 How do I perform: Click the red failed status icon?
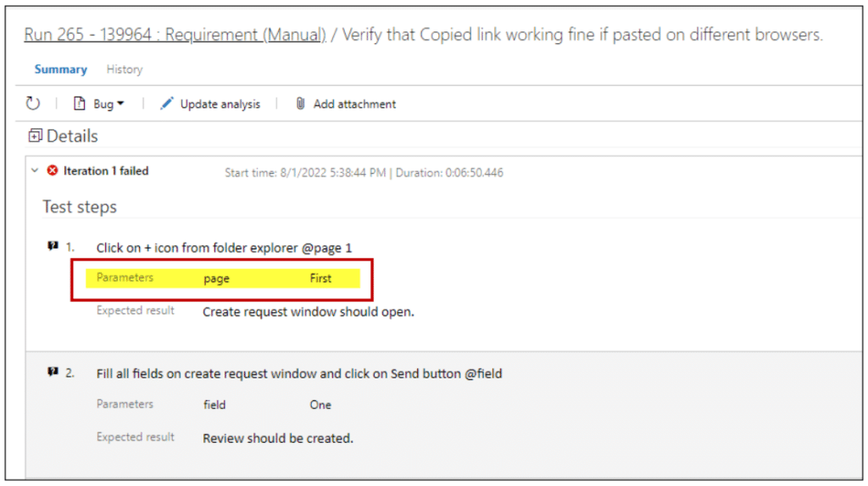click(53, 170)
